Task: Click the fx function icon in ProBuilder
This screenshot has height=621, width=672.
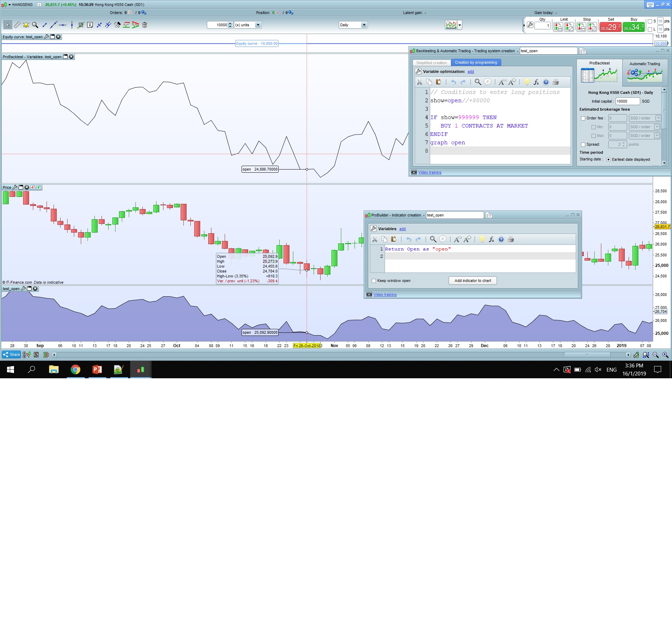Action: click(491, 239)
